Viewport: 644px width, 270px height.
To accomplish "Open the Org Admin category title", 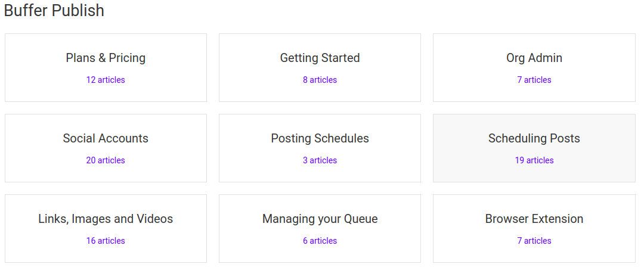I will point(534,58).
